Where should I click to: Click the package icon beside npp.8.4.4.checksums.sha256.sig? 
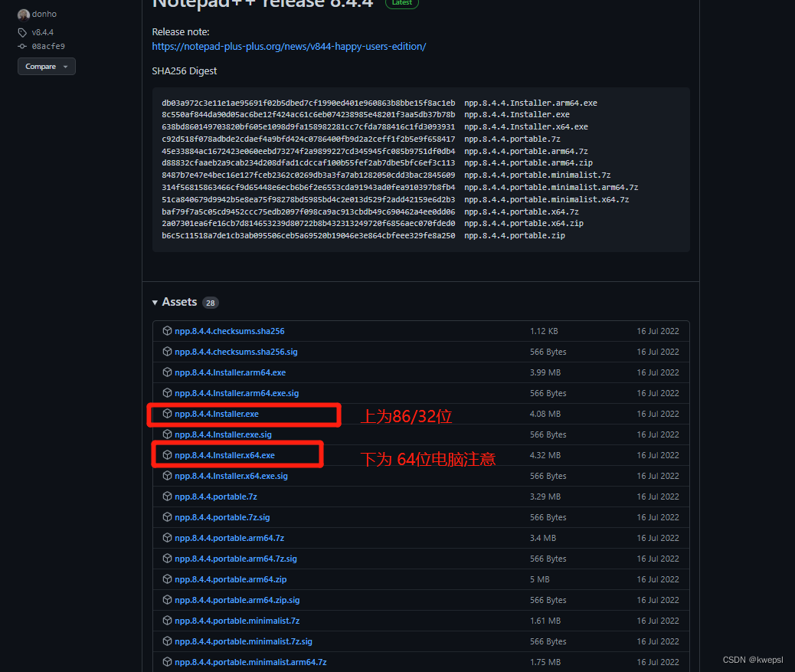point(167,352)
